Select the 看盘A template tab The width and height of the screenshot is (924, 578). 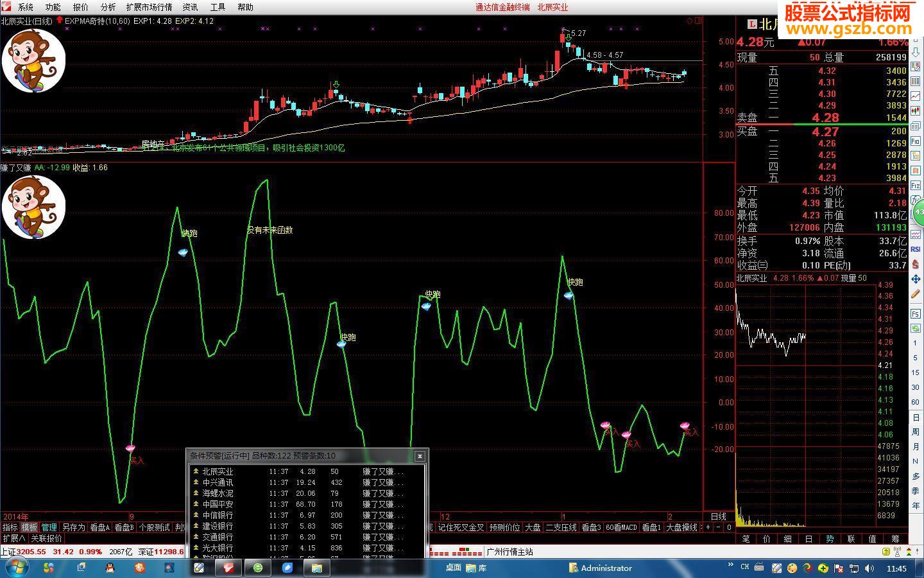click(99, 527)
